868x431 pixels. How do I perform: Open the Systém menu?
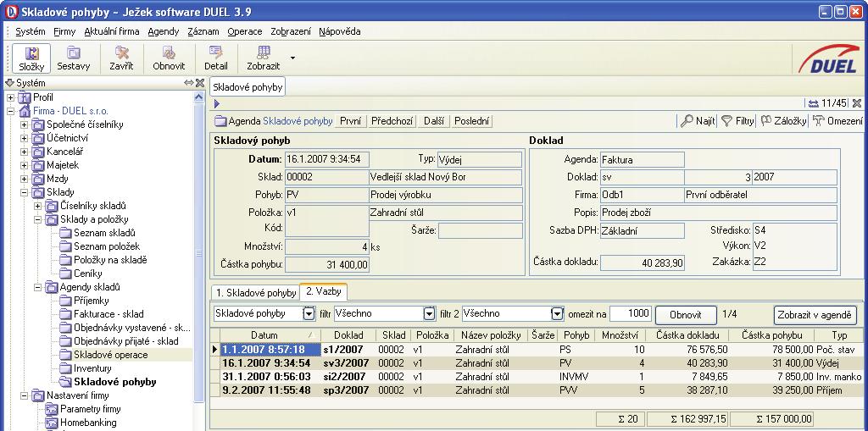[31, 31]
